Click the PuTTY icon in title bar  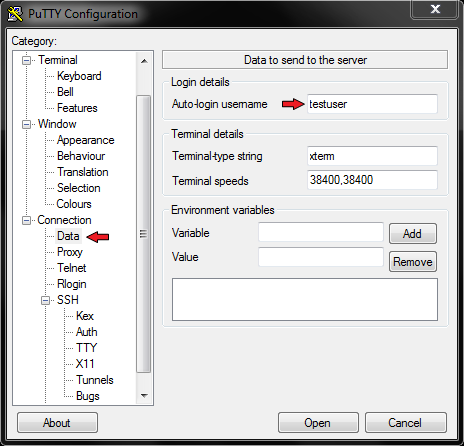point(15,14)
